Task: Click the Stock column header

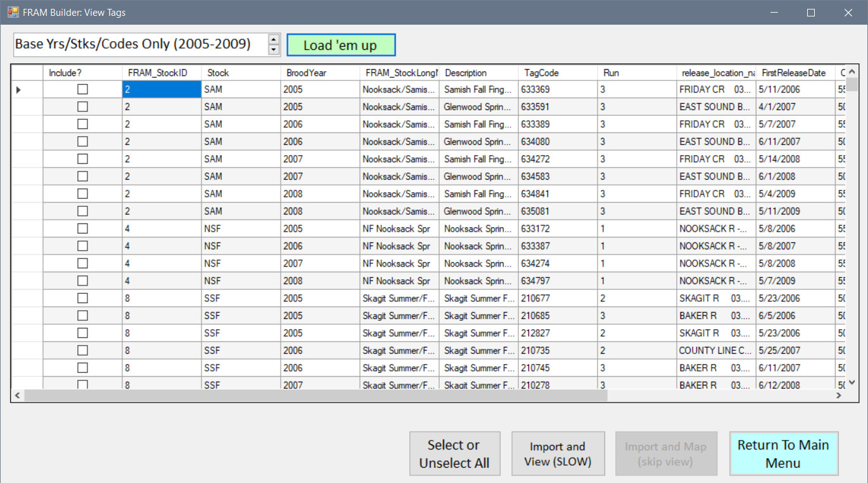Action: pos(241,73)
